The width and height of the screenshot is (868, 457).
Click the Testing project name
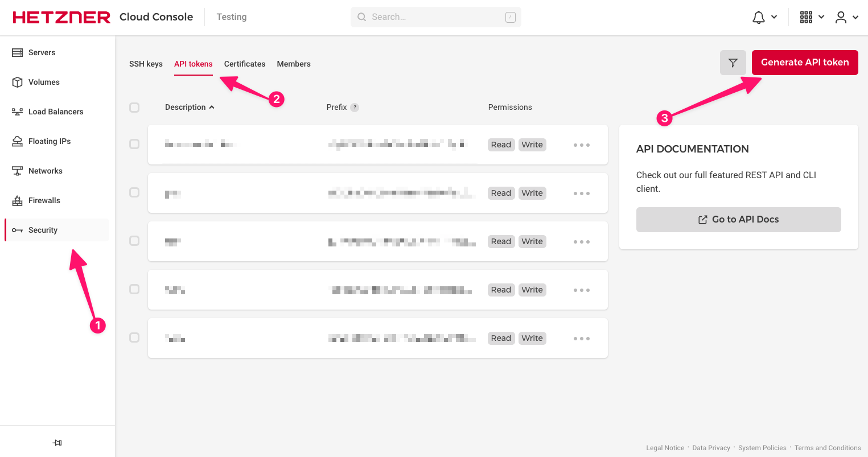tap(232, 17)
